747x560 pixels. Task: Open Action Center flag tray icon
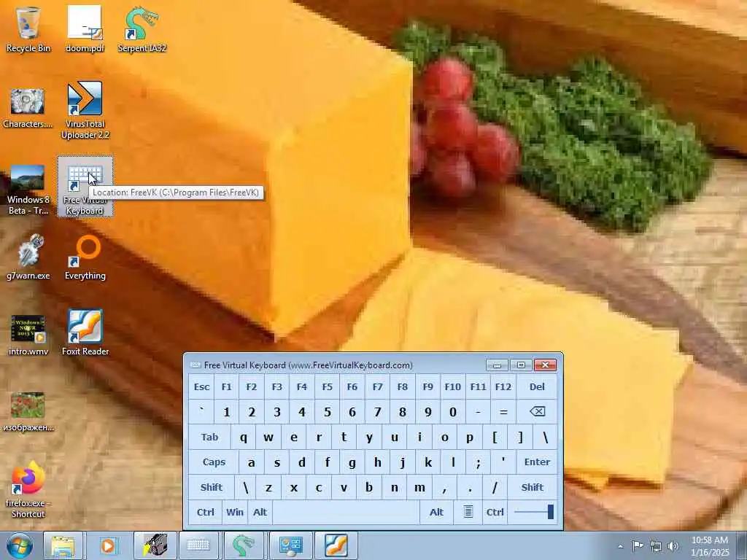pos(638,545)
